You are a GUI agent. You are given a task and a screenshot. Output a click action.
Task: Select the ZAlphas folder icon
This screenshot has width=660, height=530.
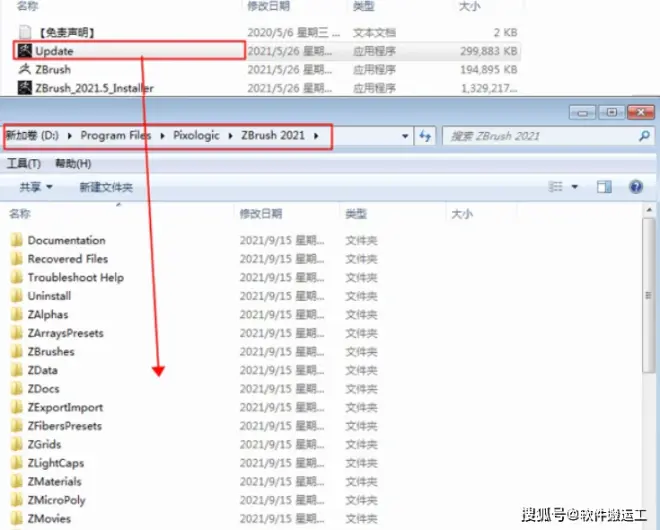point(17,314)
